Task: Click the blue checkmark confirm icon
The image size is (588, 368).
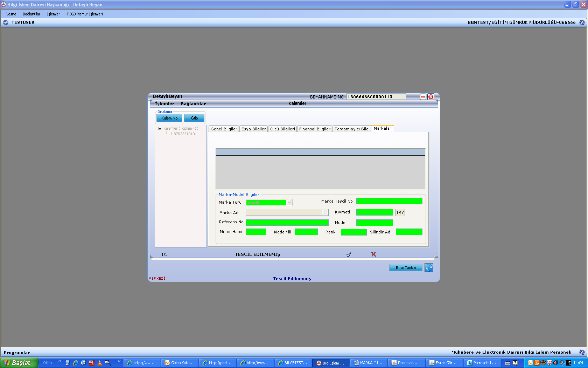Action: pyautogui.click(x=349, y=254)
